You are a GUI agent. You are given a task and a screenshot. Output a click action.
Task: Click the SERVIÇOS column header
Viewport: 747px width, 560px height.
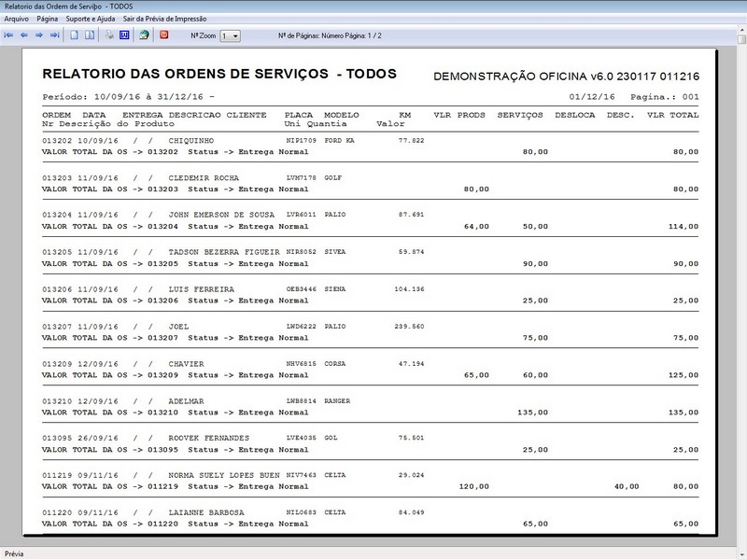[x=520, y=115]
